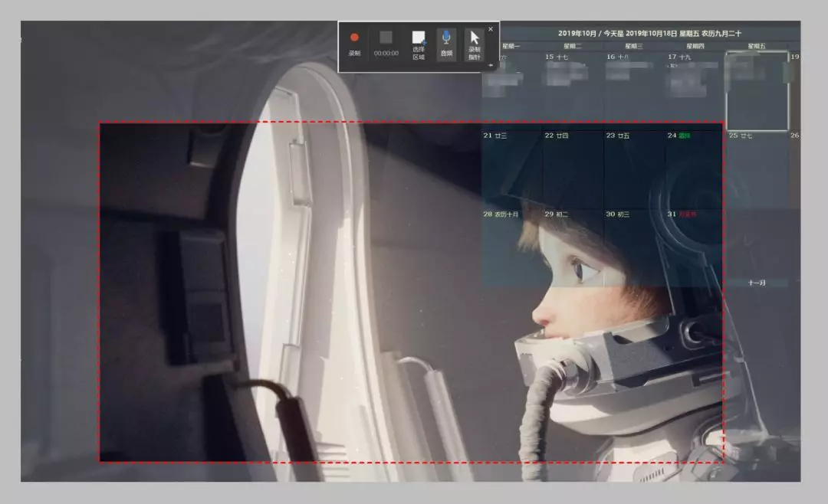Select October 26 in the calendar

tap(795, 169)
